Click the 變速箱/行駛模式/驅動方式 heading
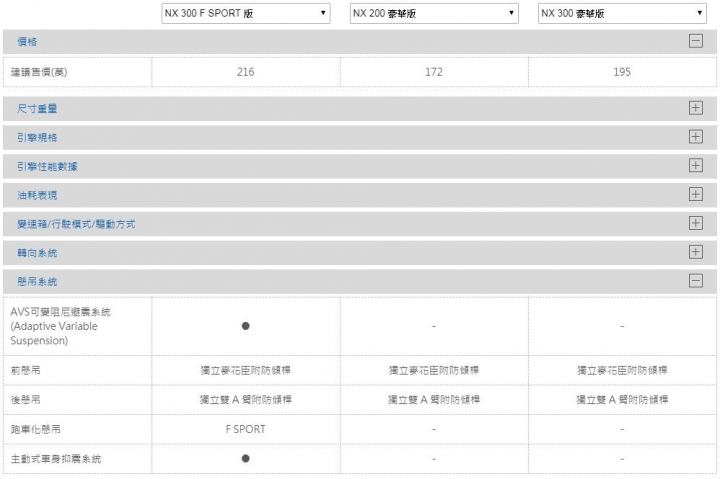The width and height of the screenshot is (720, 479). pos(76,224)
